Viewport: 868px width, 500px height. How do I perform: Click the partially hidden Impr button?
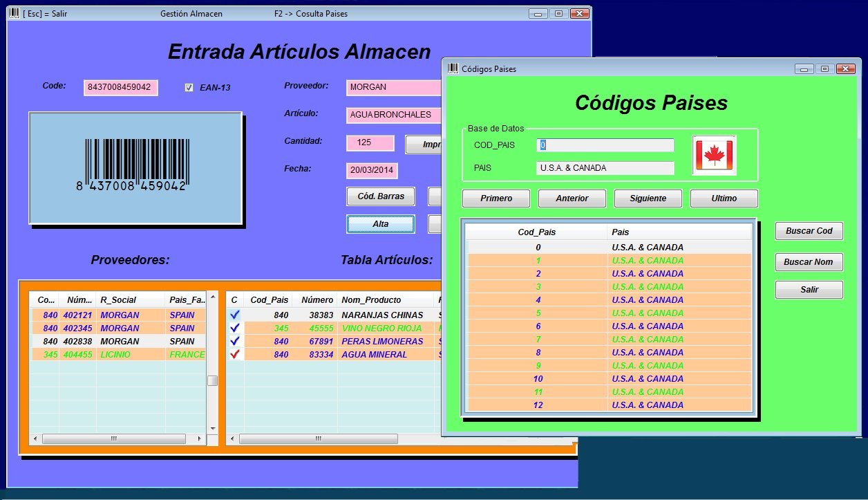click(x=424, y=145)
